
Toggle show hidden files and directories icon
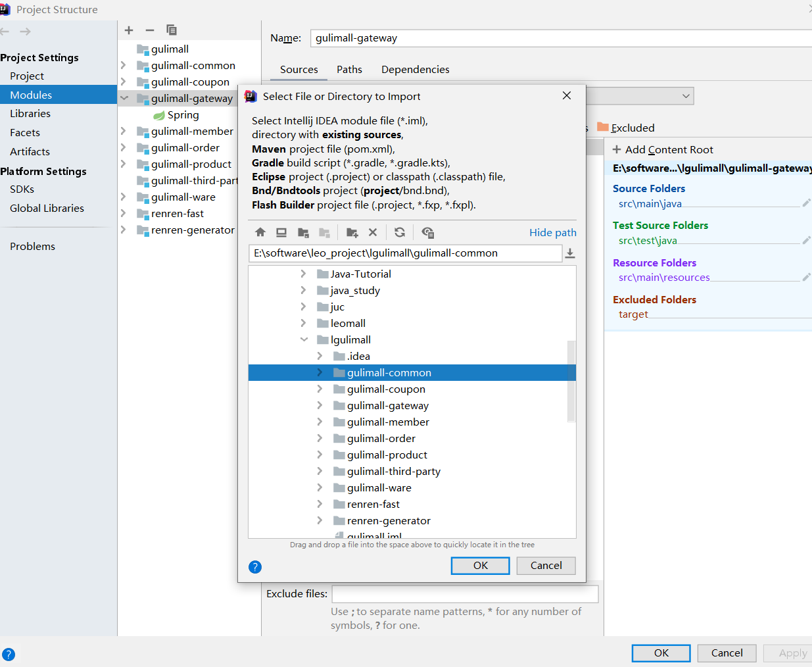coord(427,232)
